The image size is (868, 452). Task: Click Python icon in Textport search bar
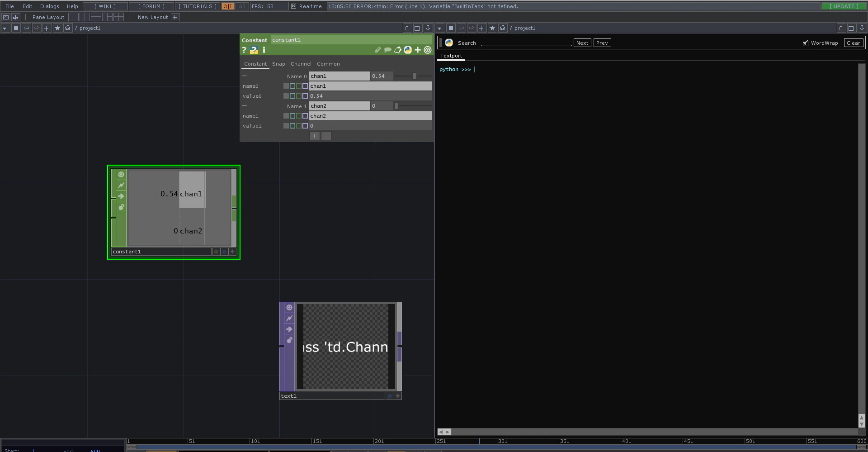[449, 43]
